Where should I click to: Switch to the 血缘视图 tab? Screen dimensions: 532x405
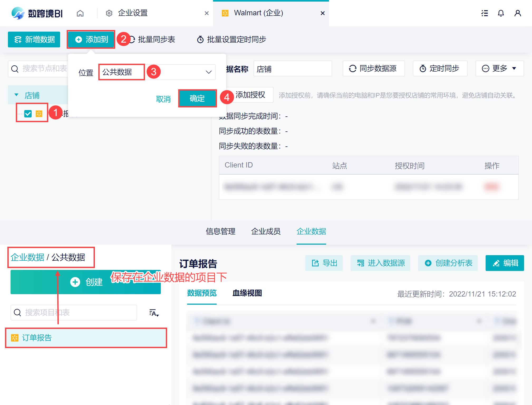click(x=247, y=293)
